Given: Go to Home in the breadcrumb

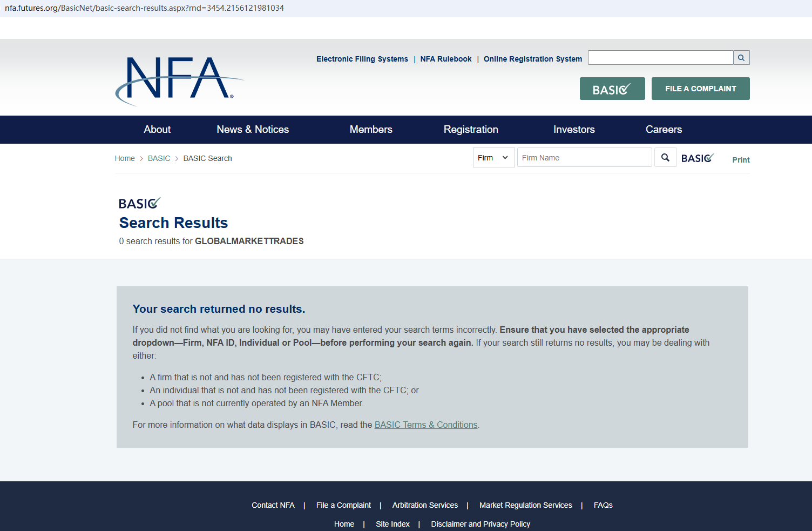Looking at the screenshot, I should [125, 158].
